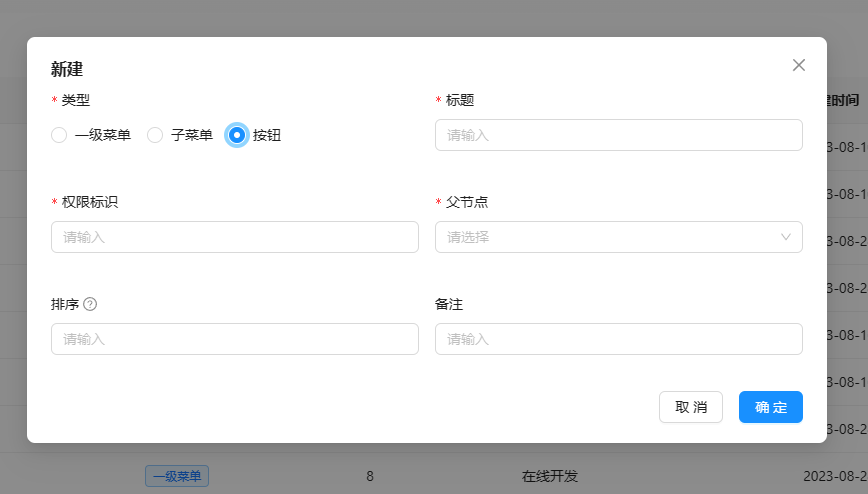
Task: Choose the 子菜单 radio option
Action: click(x=155, y=135)
